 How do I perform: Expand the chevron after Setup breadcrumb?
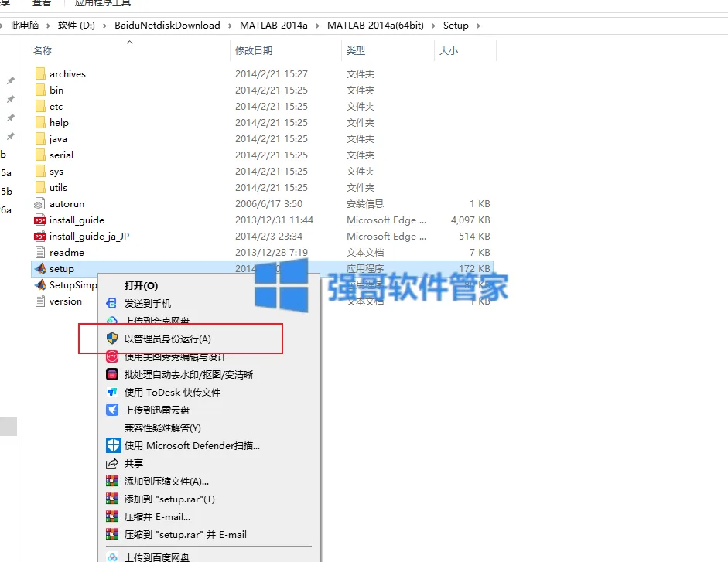click(478, 26)
